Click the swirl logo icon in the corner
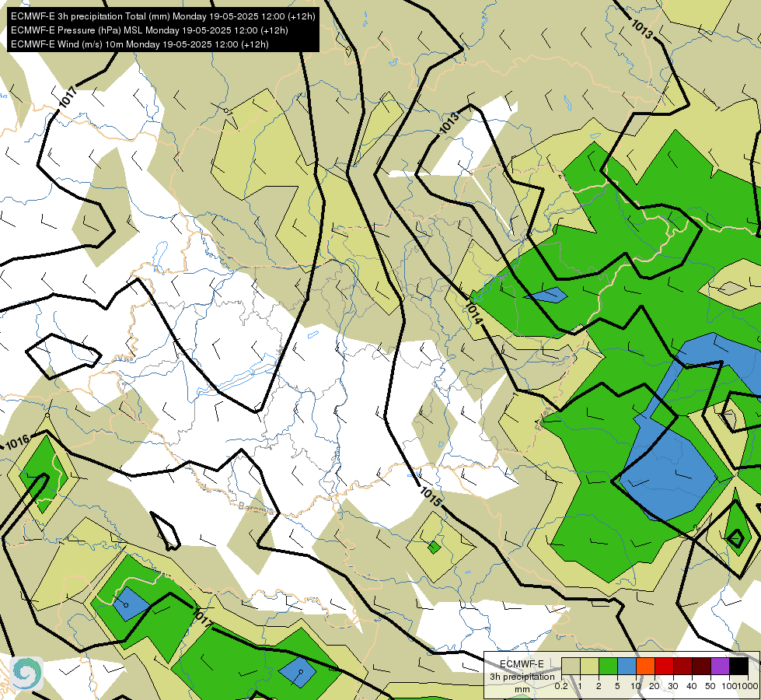Screen dimensions: 761x700 (x=26, y=673)
